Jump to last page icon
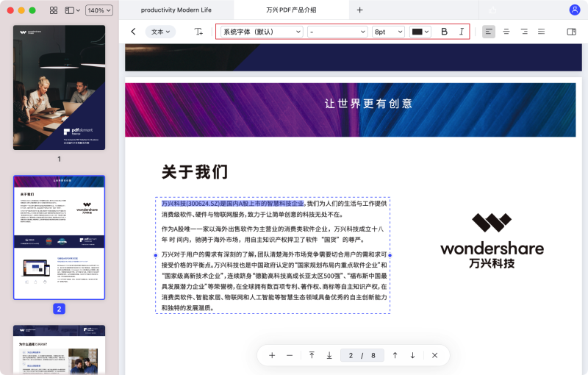Viewport: 588px width, 375px height. pyautogui.click(x=329, y=355)
